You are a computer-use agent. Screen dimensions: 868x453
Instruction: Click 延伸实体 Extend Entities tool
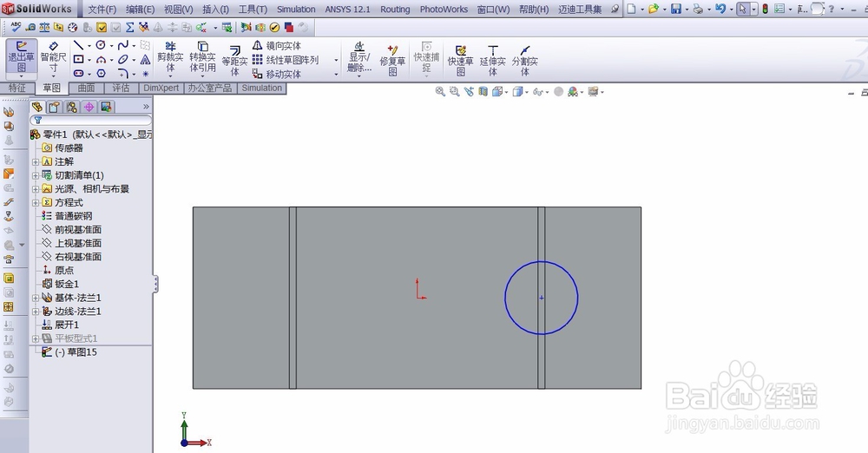493,60
